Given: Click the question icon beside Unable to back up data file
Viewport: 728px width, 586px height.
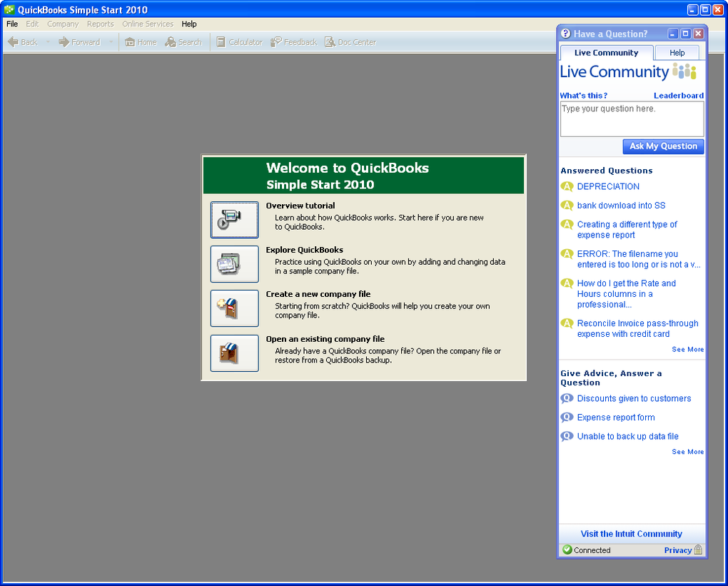Looking at the screenshot, I should 567,437.
